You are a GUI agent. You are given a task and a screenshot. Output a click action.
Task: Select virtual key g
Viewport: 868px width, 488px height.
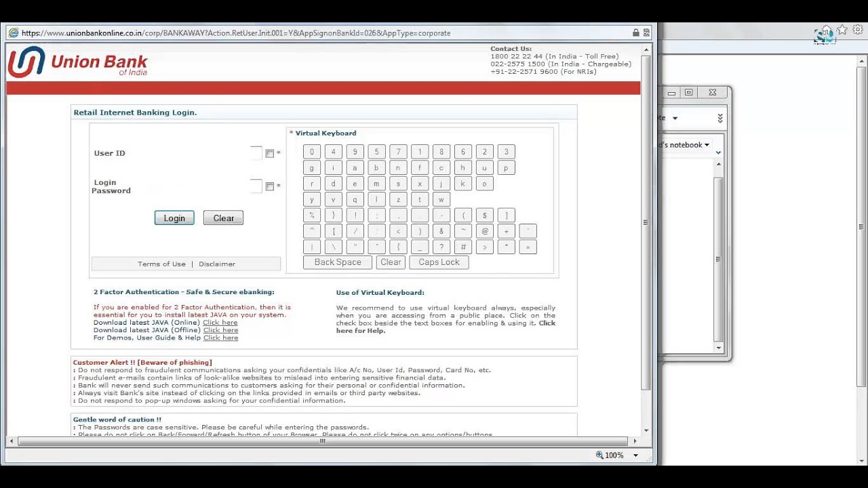312,168
